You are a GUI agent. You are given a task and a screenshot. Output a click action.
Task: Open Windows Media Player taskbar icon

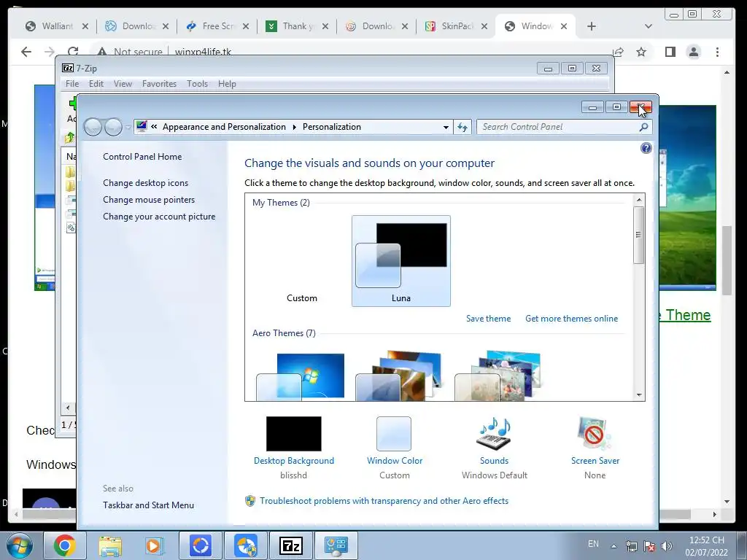click(154, 545)
